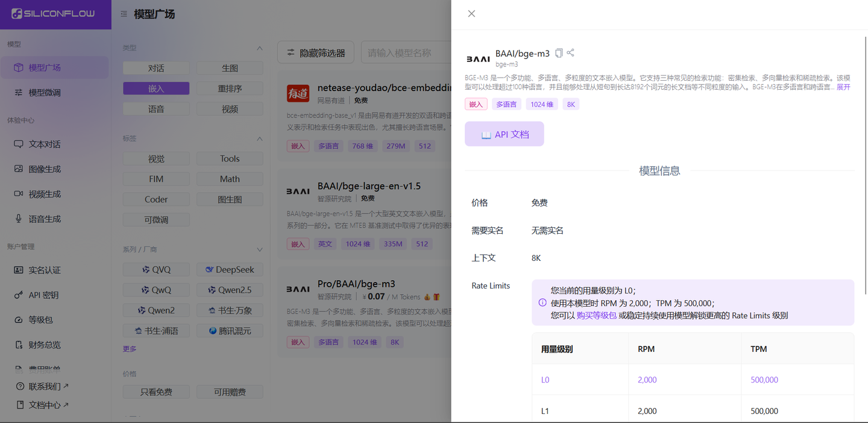Toggle the Tools tag filter
The width and height of the screenshot is (868, 423).
pos(230,158)
